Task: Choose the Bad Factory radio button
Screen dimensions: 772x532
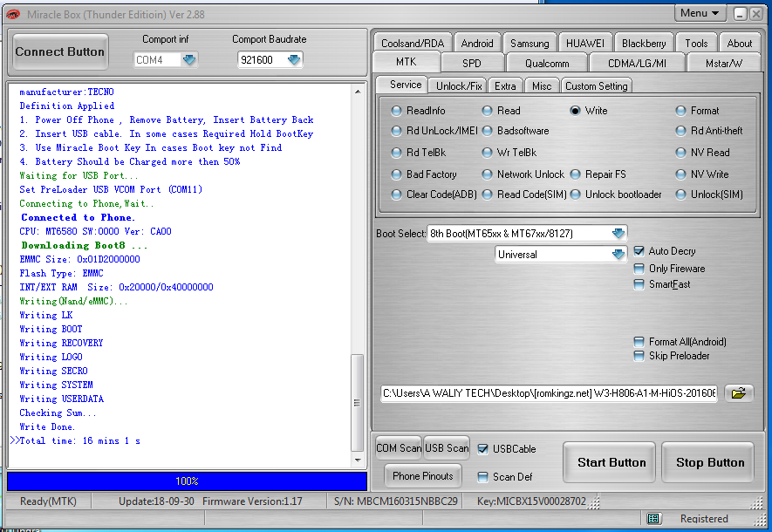Action: tap(396, 174)
